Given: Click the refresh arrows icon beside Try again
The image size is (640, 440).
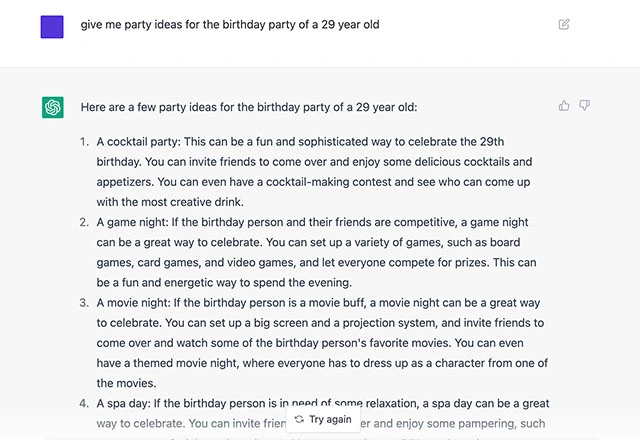Looking at the screenshot, I should click(x=299, y=420).
